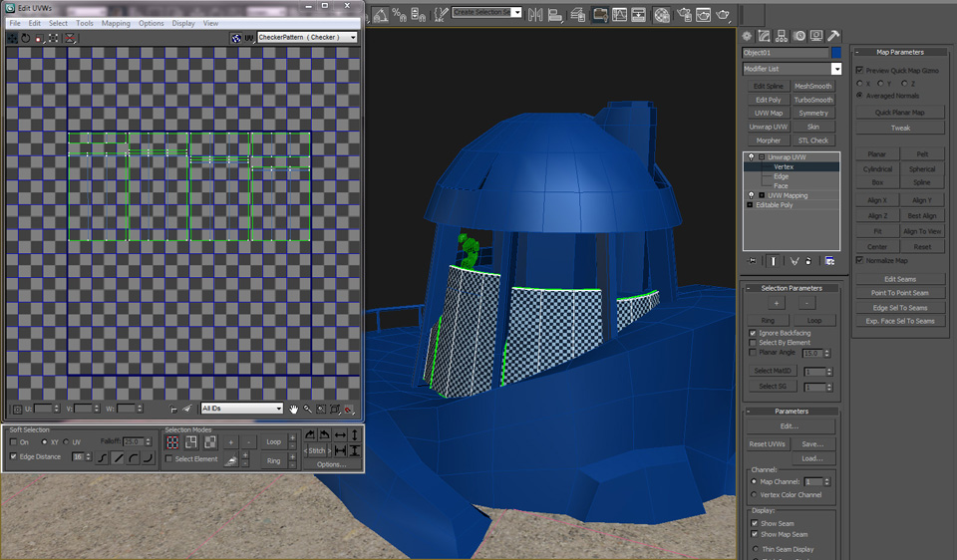Activate the Pan hand tool in UV editor
Image resolution: width=957 pixels, height=560 pixels.
294,409
